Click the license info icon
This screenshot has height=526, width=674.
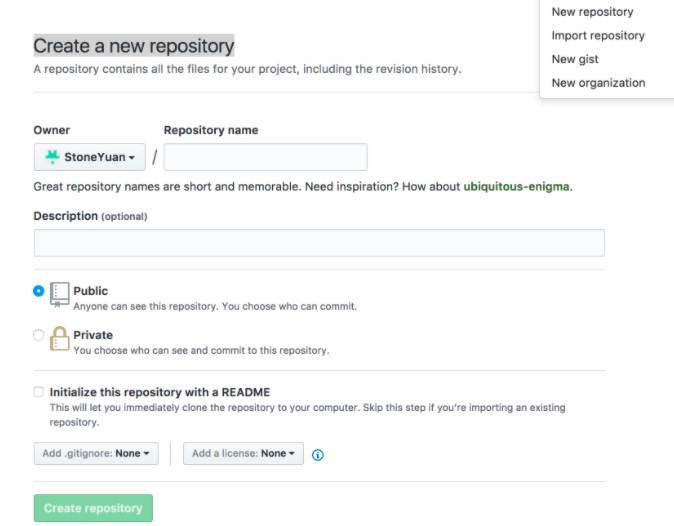(318, 454)
